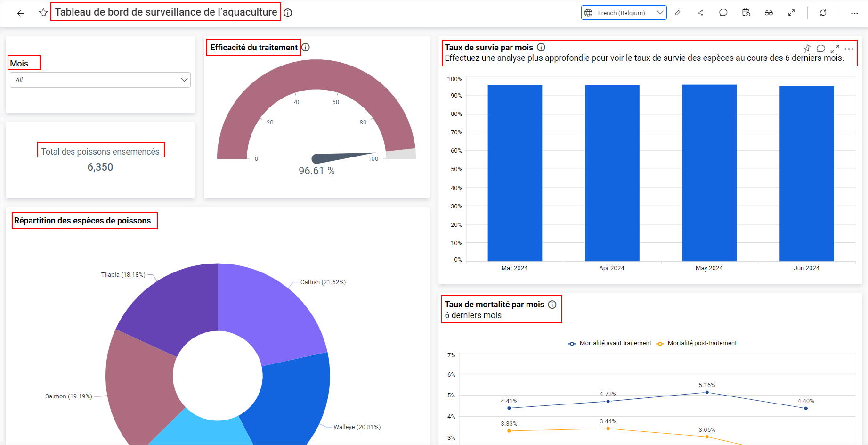Open the ellipsis menu on Taux de survie chart
Viewport: 868px width, 445px height.
click(x=850, y=48)
